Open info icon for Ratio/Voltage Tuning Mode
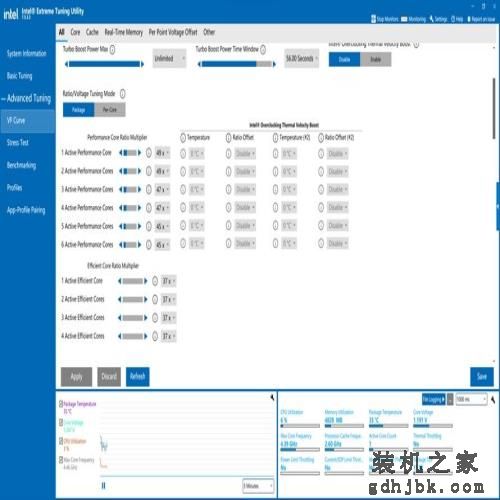The height and width of the screenshot is (500, 500). pyautogui.click(x=122, y=94)
